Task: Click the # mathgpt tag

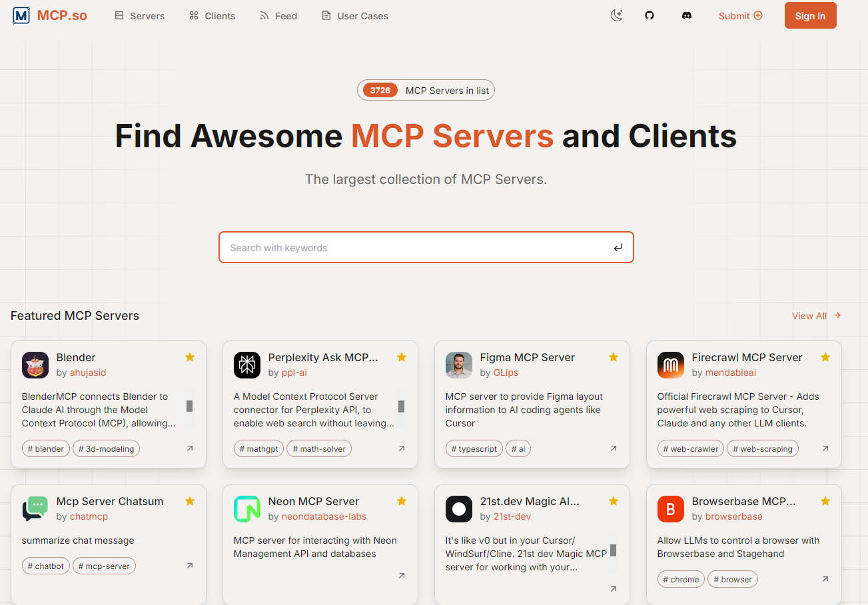Action: [x=258, y=448]
